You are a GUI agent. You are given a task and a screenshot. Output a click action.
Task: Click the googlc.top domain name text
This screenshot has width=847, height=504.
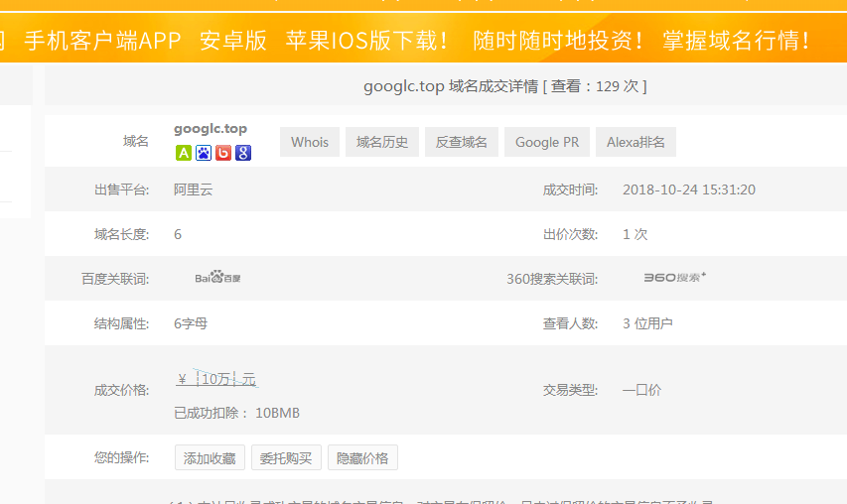pyautogui.click(x=211, y=129)
